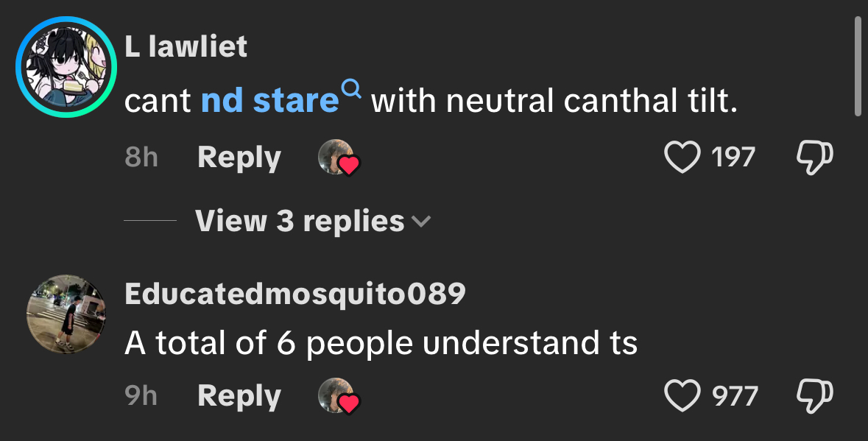Click the 977 like count
This screenshot has width=868, height=441.
735,397
